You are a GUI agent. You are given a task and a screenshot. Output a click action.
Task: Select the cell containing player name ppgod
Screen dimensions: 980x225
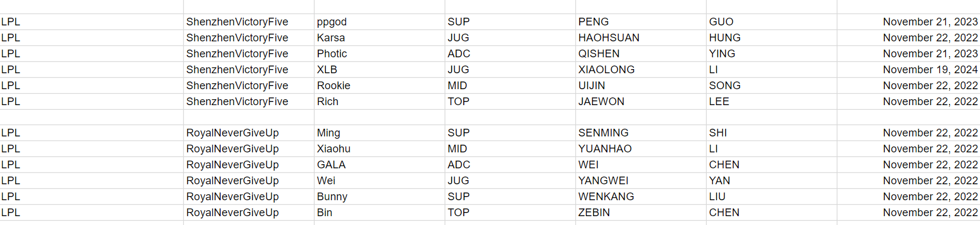379,22
